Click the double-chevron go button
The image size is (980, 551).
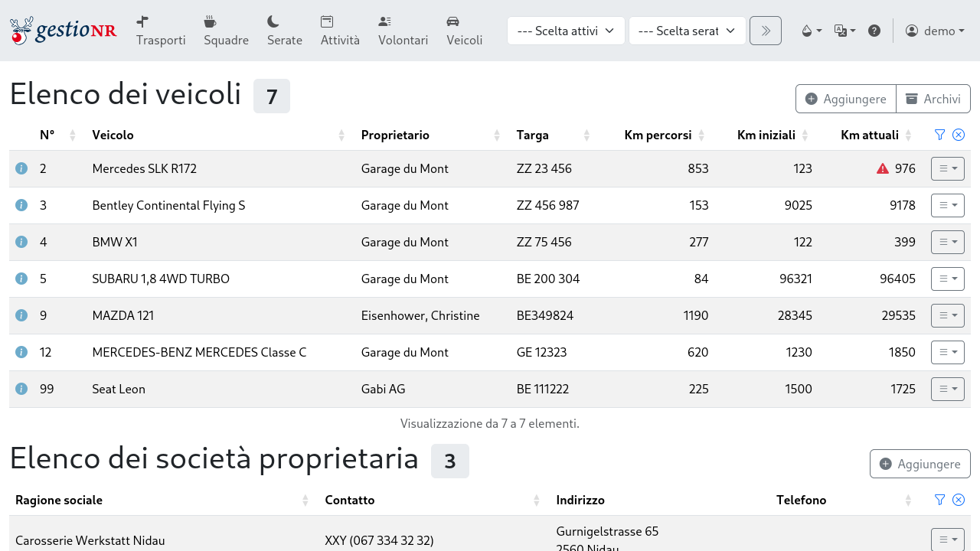766,31
